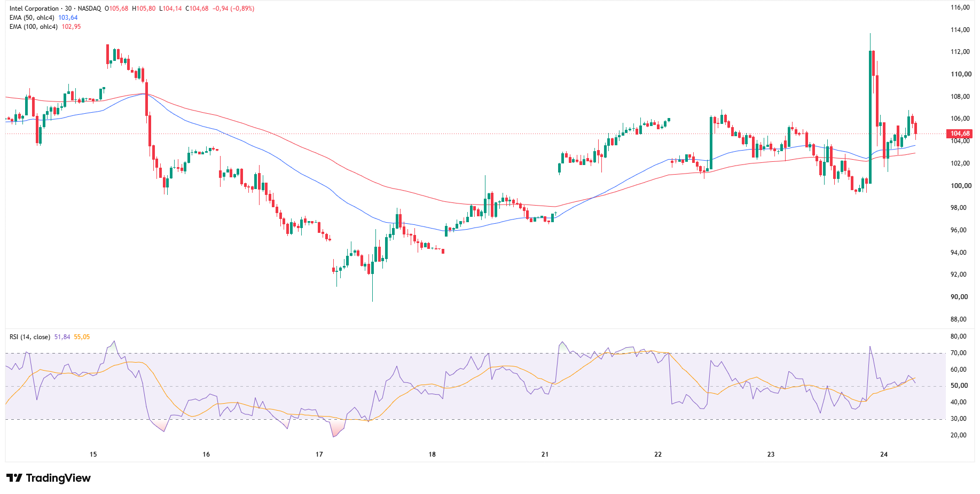Click the high price H105,80 in header

coord(144,9)
